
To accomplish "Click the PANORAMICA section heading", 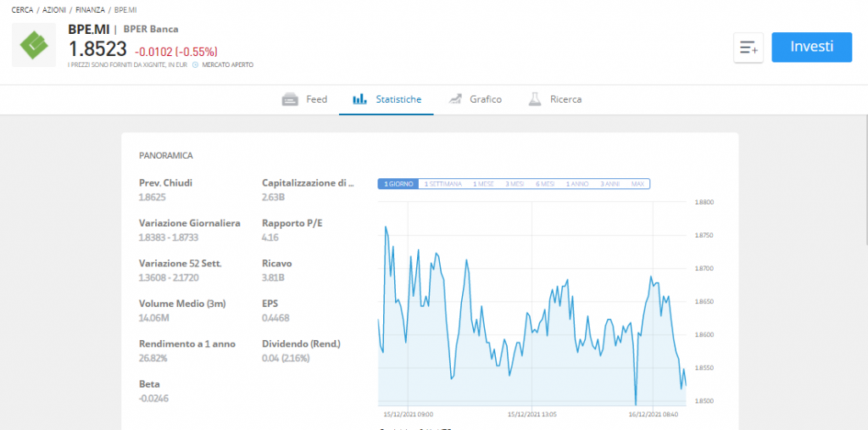I will [x=166, y=156].
